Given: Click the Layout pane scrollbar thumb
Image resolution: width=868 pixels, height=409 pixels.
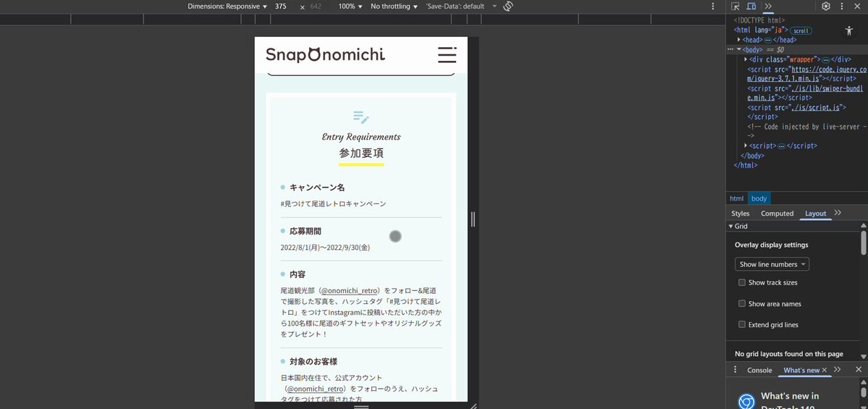Looking at the screenshot, I should pos(864,243).
